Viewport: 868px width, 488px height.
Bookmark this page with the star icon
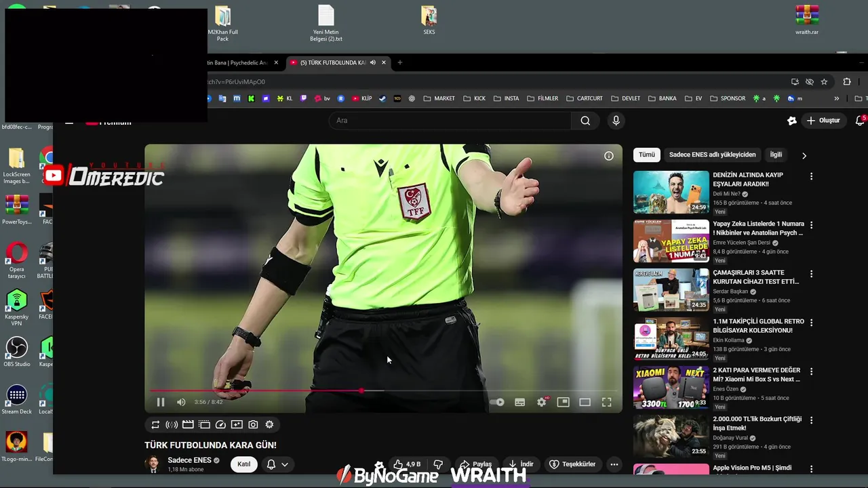(824, 82)
